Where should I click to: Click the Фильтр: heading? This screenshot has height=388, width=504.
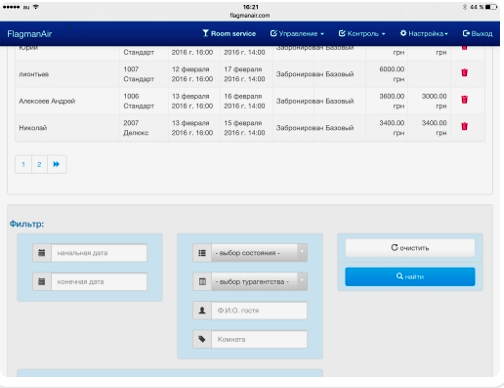(27, 224)
